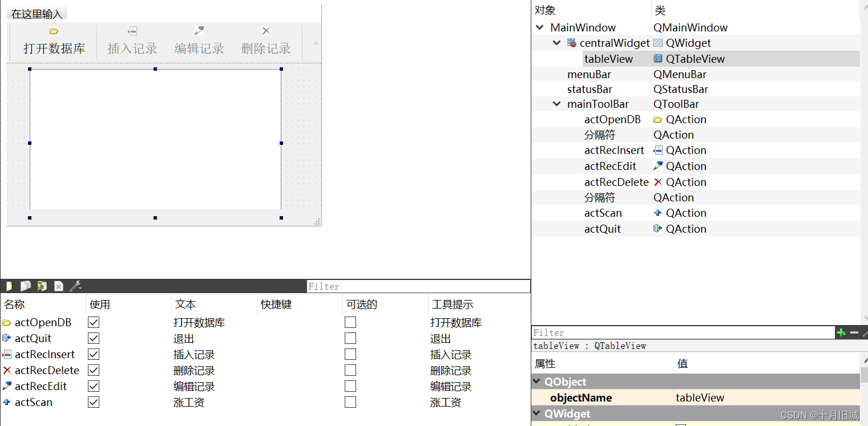Uncheck 使用 checkbox for actOpenDB
Image resolution: width=868 pixels, height=426 pixels.
[x=94, y=322]
